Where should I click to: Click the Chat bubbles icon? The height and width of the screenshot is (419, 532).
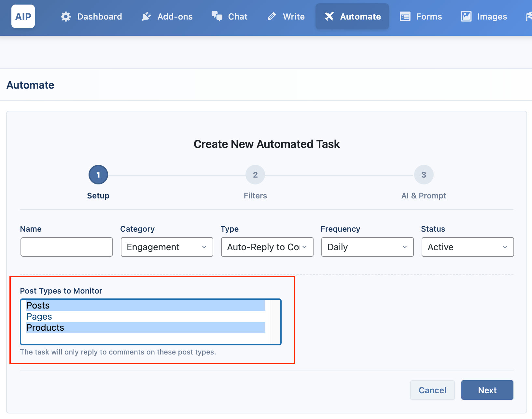(x=217, y=16)
